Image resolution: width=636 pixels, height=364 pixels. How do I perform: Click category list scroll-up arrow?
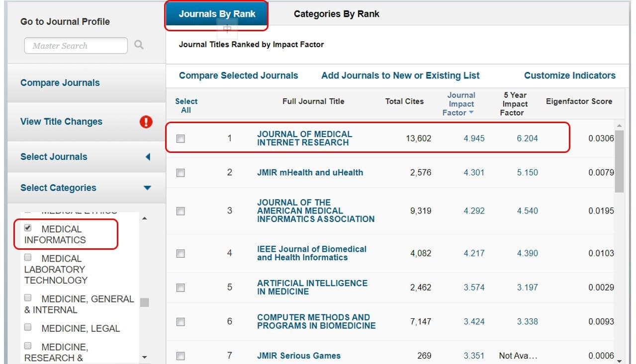coord(145,218)
